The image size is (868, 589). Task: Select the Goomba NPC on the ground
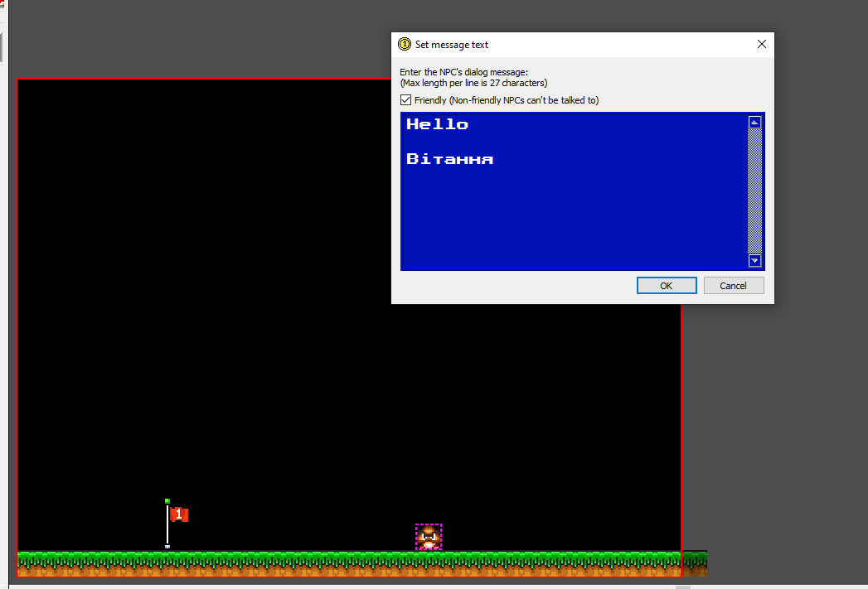[x=429, y=537]
